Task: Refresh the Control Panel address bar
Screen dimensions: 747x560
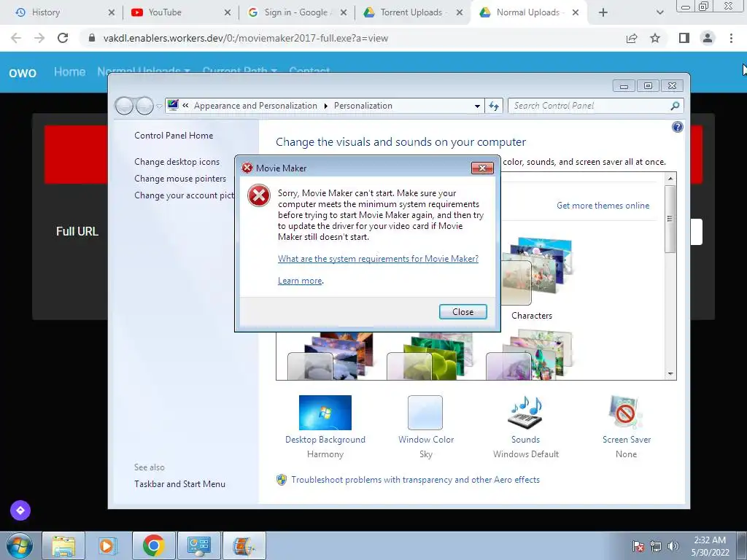Action: (x=494, y=106)
